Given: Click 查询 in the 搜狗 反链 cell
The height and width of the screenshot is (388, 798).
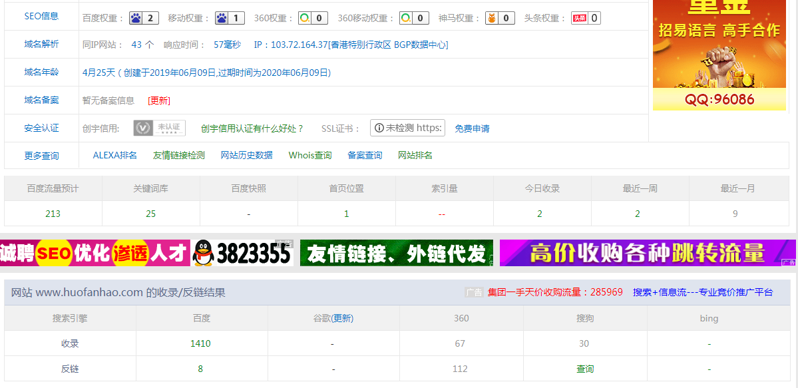Looking at the screenshot, I should [585, 369].
